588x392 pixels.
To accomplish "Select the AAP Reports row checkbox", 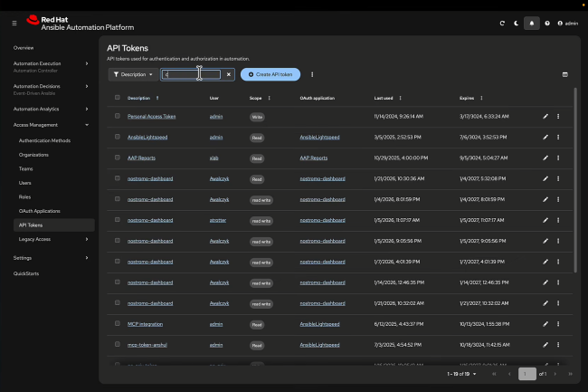I will pyautogui.click(x=118, y=158).
